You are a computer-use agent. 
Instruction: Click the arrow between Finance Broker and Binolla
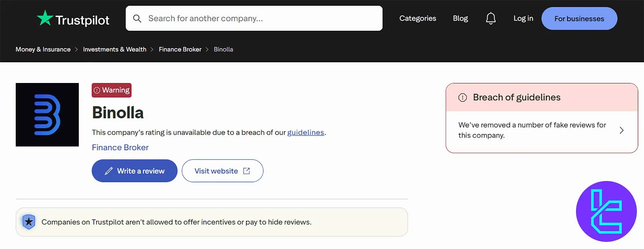point(207,49)
